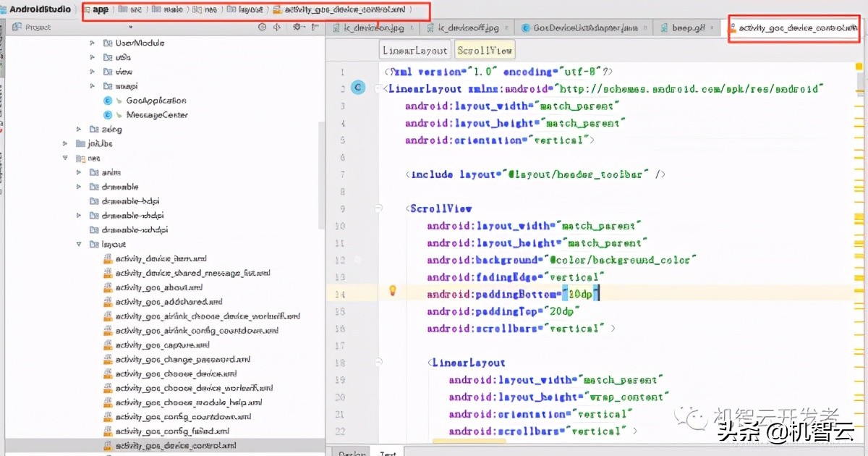The height and width of the screenshot is (456, 868).
Task: Switch to the beep.gif editor tab
Action: [682, 28]
